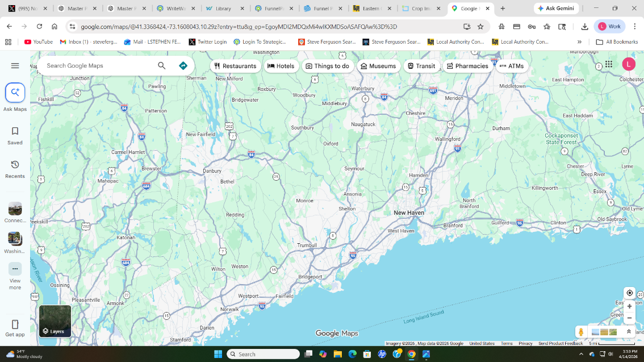Screen dimensions: 644x362
Task: Click the Send Product Feedback link
Action: coord(561,344)
